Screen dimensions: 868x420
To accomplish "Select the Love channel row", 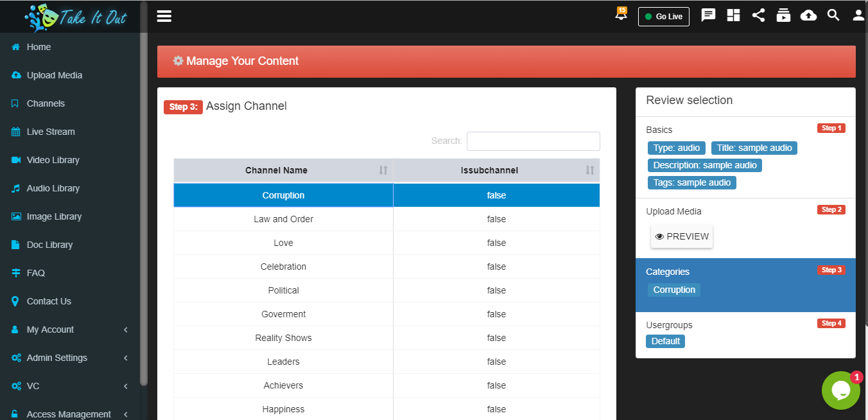I will (386, 243).
